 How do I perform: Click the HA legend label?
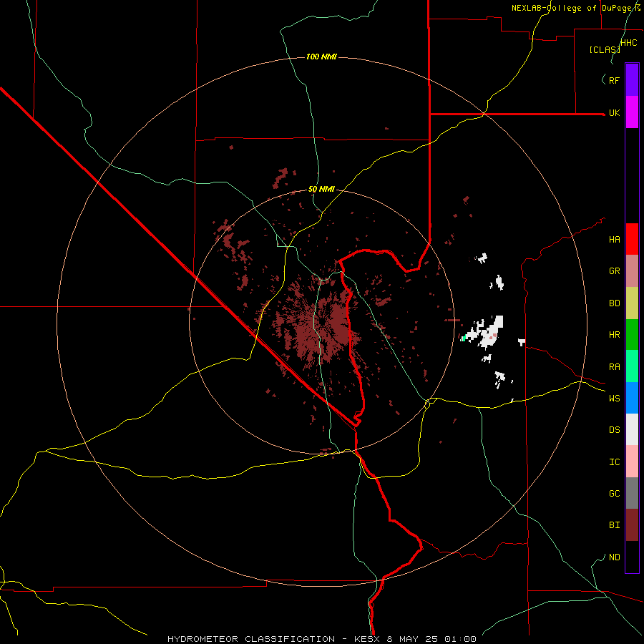pos(614,240)
